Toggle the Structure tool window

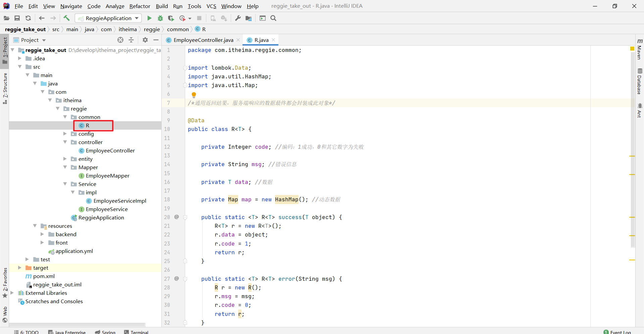(5, 88)
